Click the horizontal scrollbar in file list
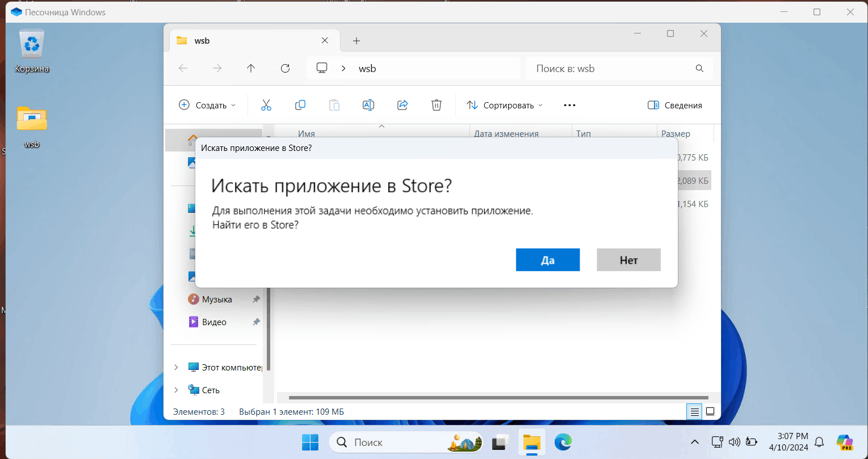 point(498,398)
